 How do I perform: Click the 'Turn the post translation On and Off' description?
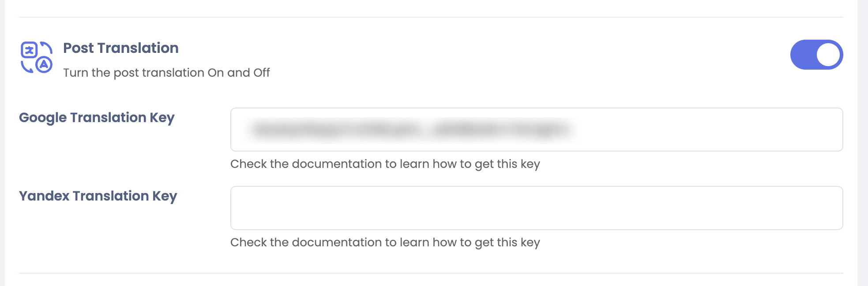pos(166,73)
